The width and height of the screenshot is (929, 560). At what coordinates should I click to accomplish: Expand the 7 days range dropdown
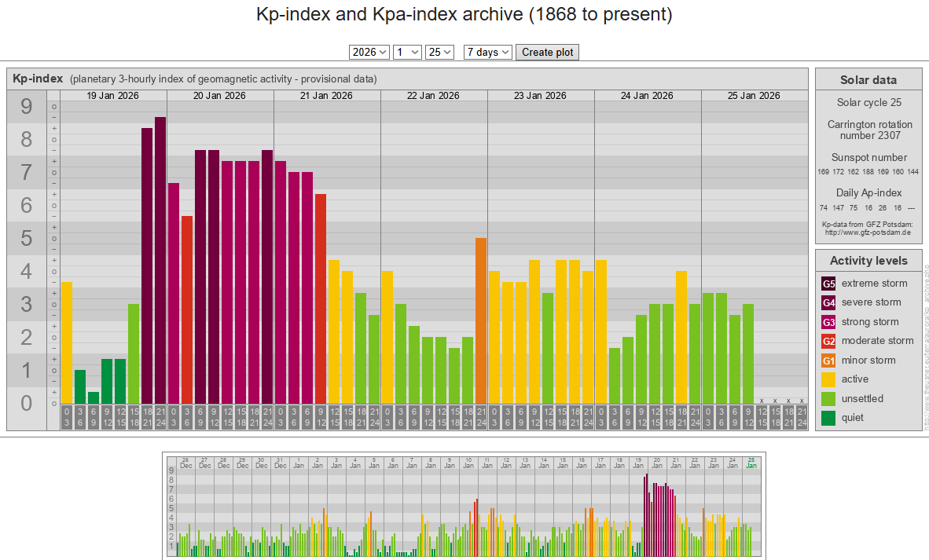click(487, 52)
